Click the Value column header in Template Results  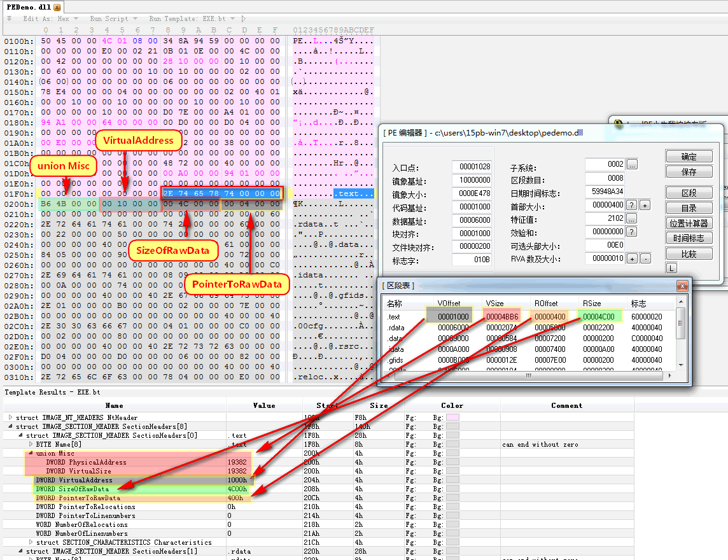click(x=264, y=405)
